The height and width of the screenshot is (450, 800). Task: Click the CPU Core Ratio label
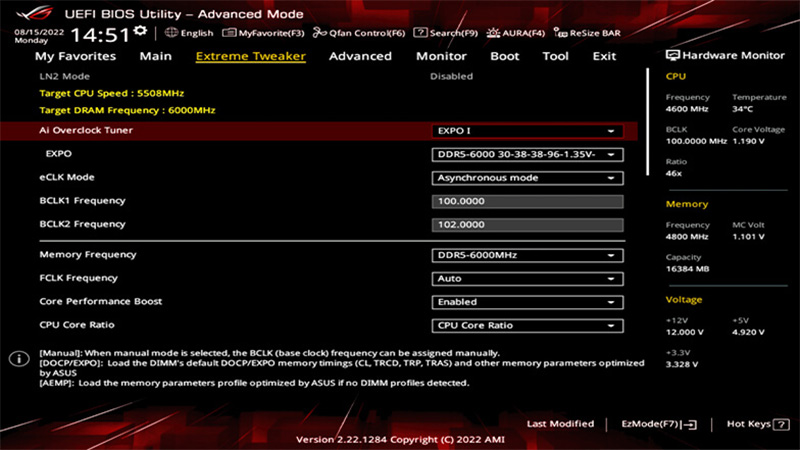pyautogui.click(x=77, y=325)
